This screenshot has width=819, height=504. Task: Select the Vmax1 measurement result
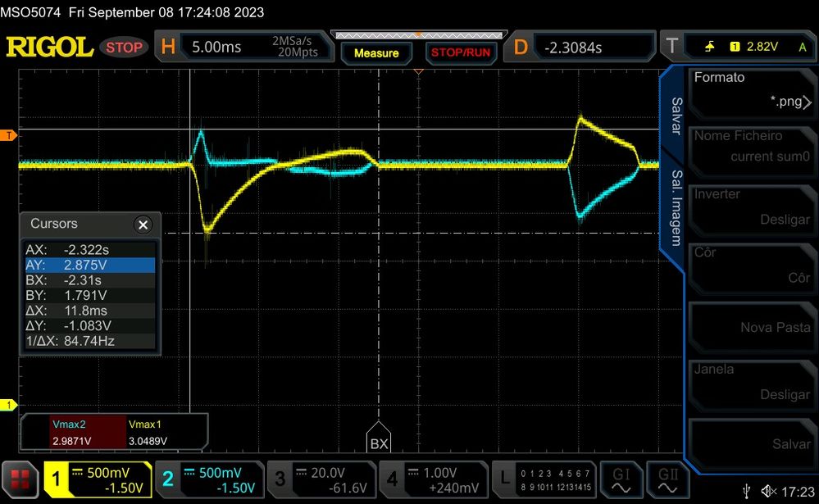click(165, 433)
